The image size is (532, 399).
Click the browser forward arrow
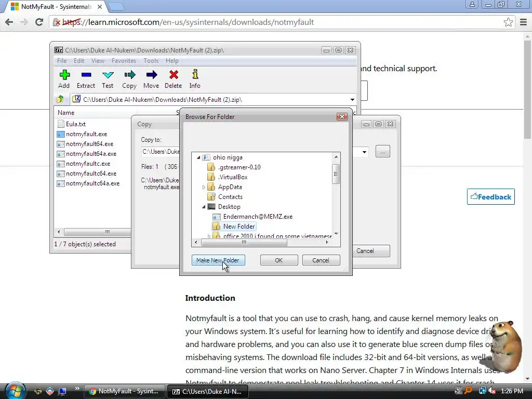[24, 22]
